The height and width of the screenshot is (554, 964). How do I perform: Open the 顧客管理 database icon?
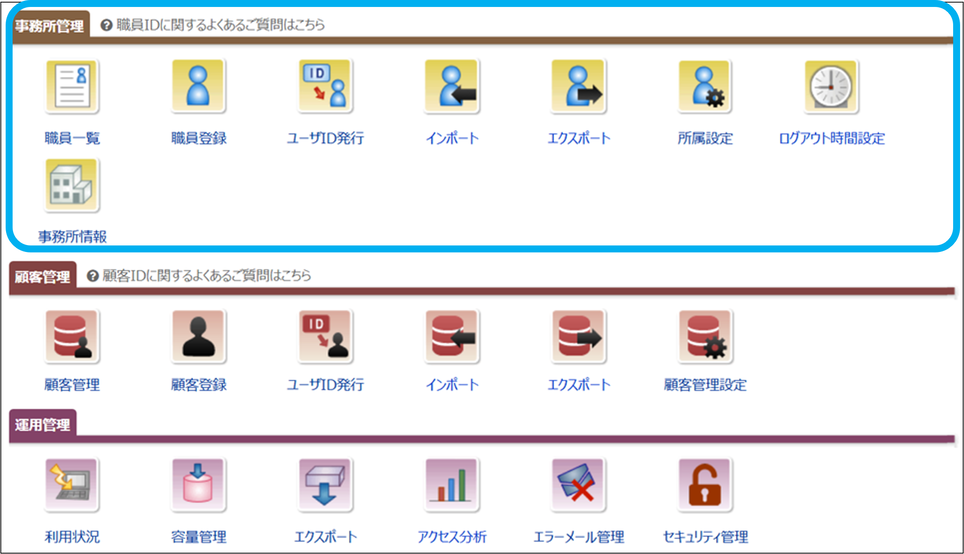72,336
